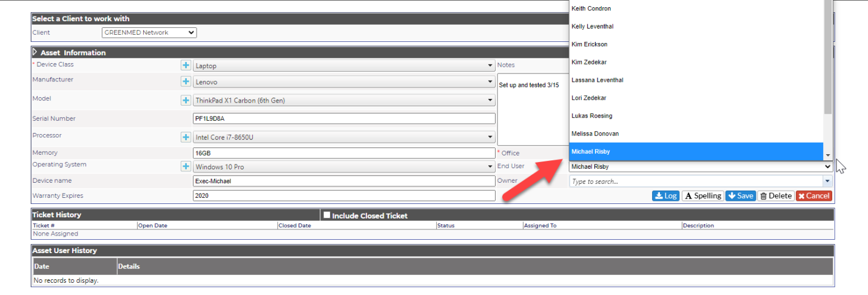Add a new Processor via plus icon
Screen dimensions: 868x295
186,137
